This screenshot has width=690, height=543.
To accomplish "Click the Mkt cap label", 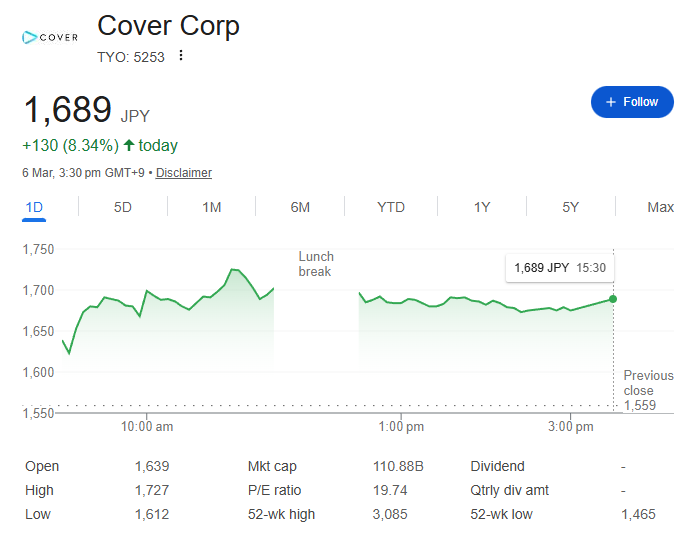I will point(272,466).
